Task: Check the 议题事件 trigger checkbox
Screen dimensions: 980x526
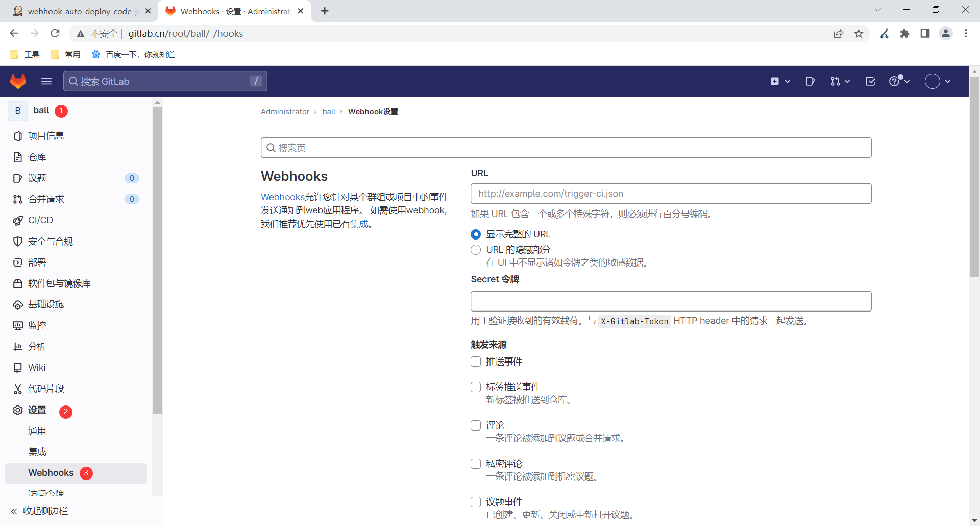Action: [x=476, y=502]
